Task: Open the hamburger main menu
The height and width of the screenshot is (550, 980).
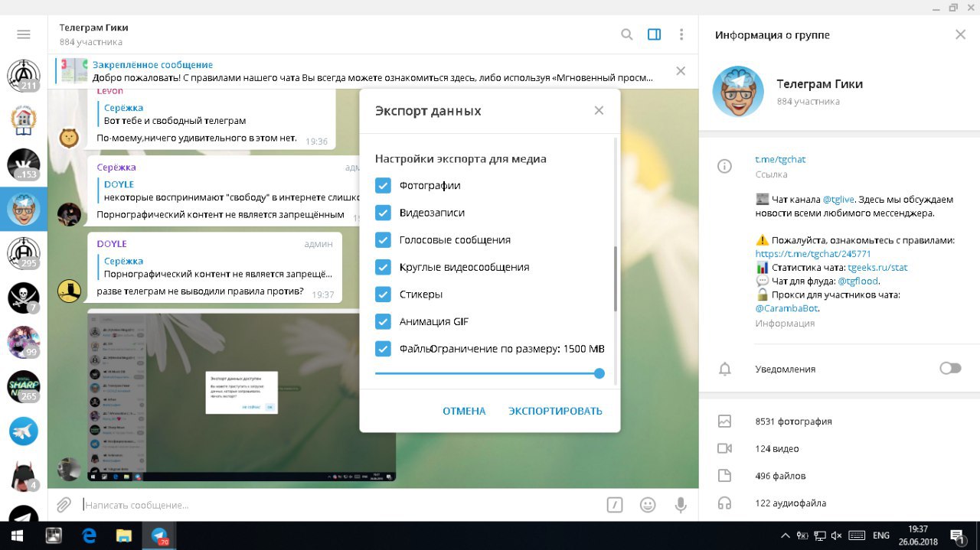Action: (23, 34)
